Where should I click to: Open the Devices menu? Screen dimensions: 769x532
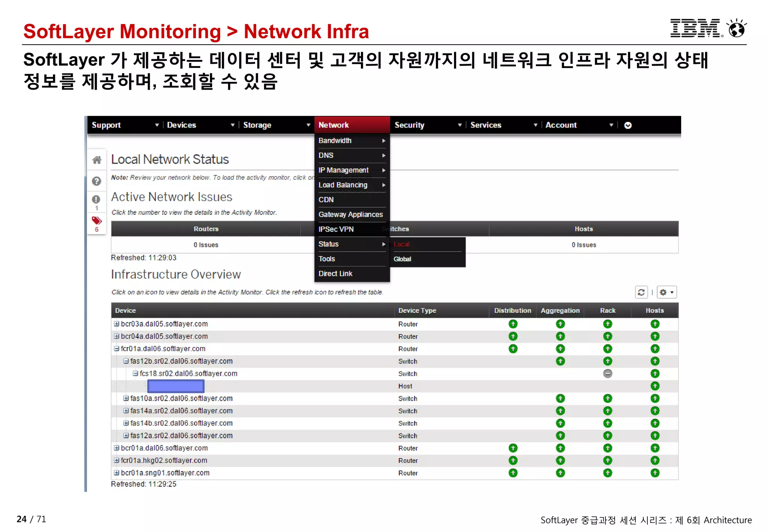[x=201, y=125]
